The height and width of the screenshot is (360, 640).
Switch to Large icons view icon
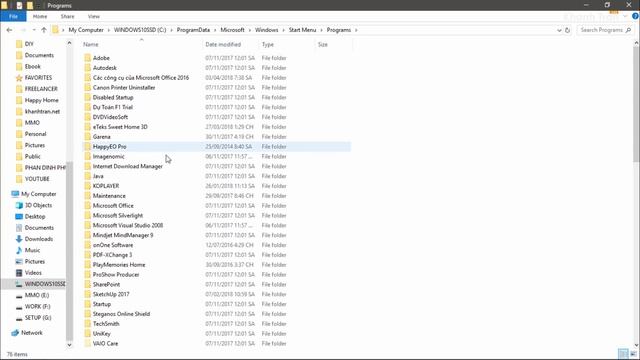633,353
